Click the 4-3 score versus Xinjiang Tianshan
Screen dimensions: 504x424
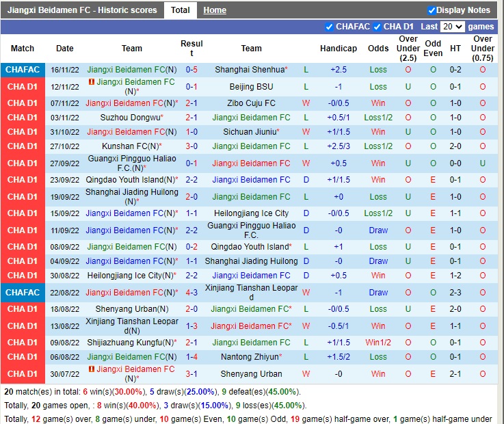click(x=191, y=292)
